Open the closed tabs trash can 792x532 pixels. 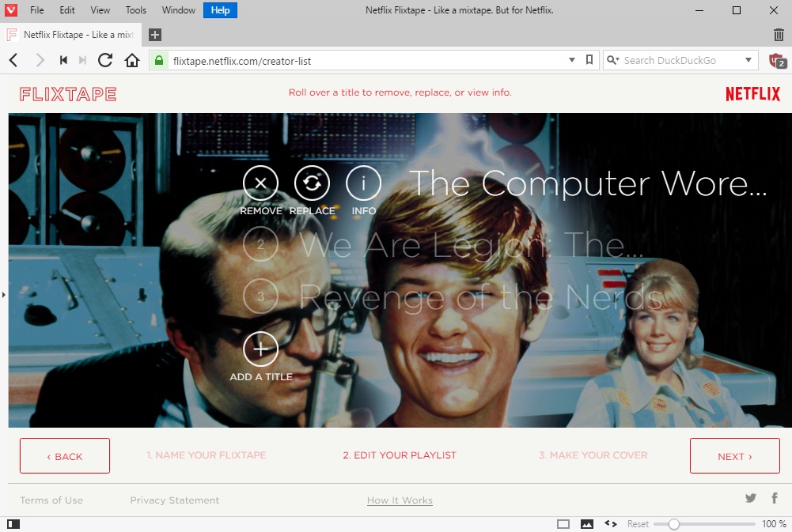pyautogui.click(x=779, y=35)
